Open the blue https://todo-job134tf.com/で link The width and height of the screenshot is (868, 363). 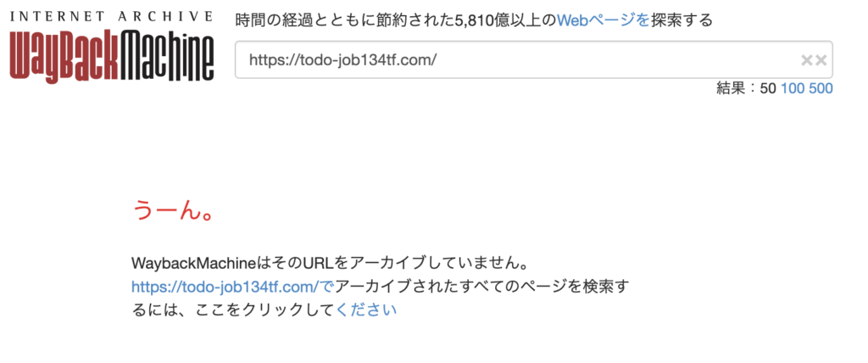click(232, 287)
